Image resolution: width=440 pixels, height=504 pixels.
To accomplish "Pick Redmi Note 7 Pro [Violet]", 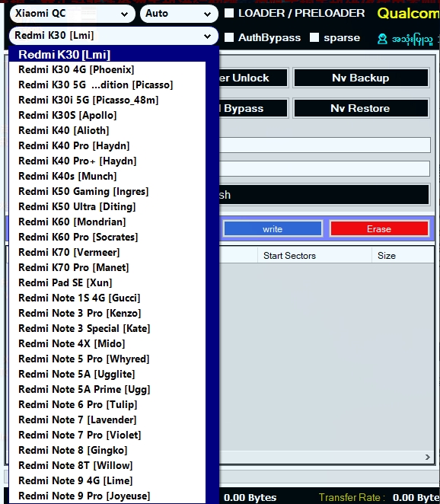I will [x=107, y=435].
